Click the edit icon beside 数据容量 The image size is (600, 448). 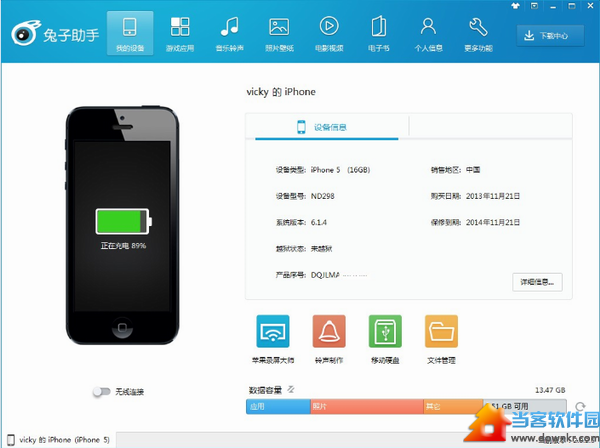tap(291, 389)
